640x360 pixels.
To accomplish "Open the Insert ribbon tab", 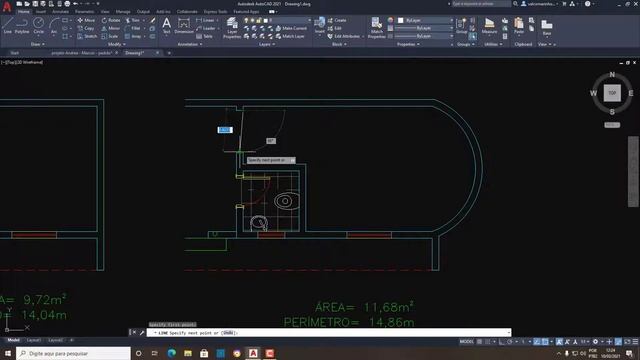I will (41, 12).
